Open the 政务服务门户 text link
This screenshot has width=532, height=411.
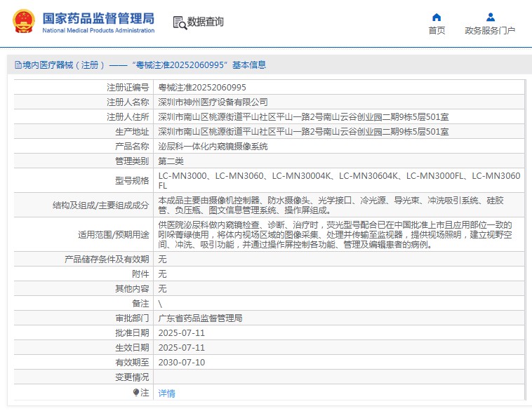tap(490, 30)
